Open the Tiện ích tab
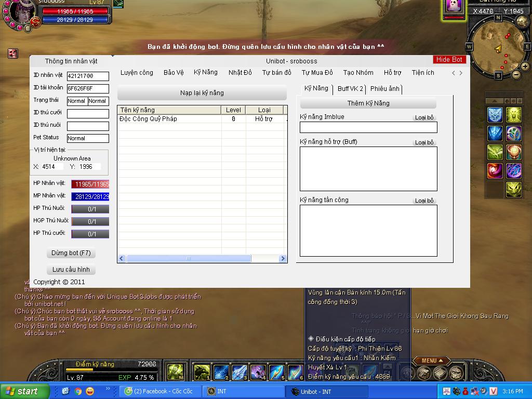 [x=423, y=73]
